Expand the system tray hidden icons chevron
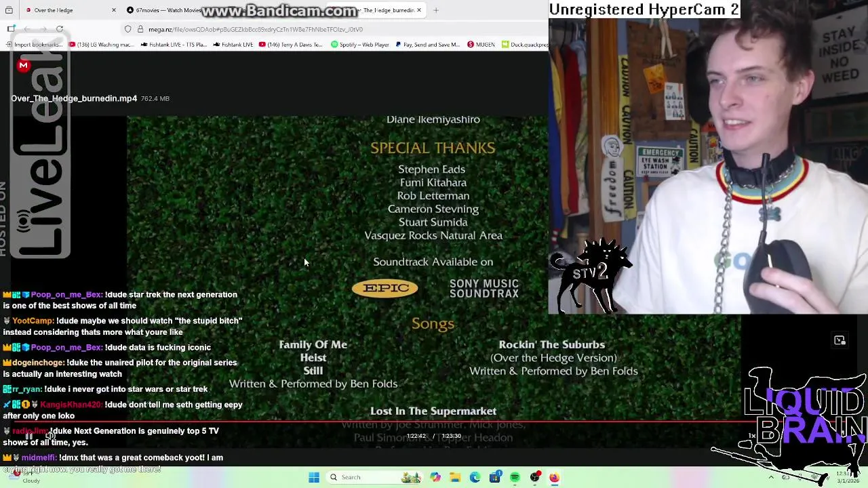The width and height of the screenshot is (868, 488). pyautogui.click(x=771, y=477)
